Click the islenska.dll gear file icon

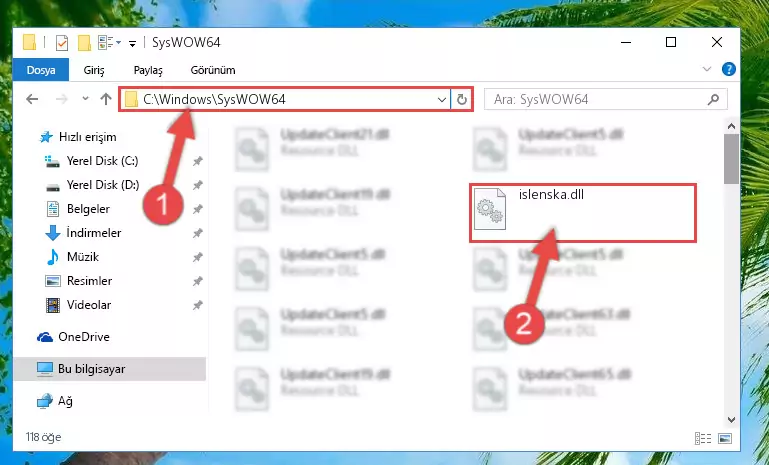(490, 209)
